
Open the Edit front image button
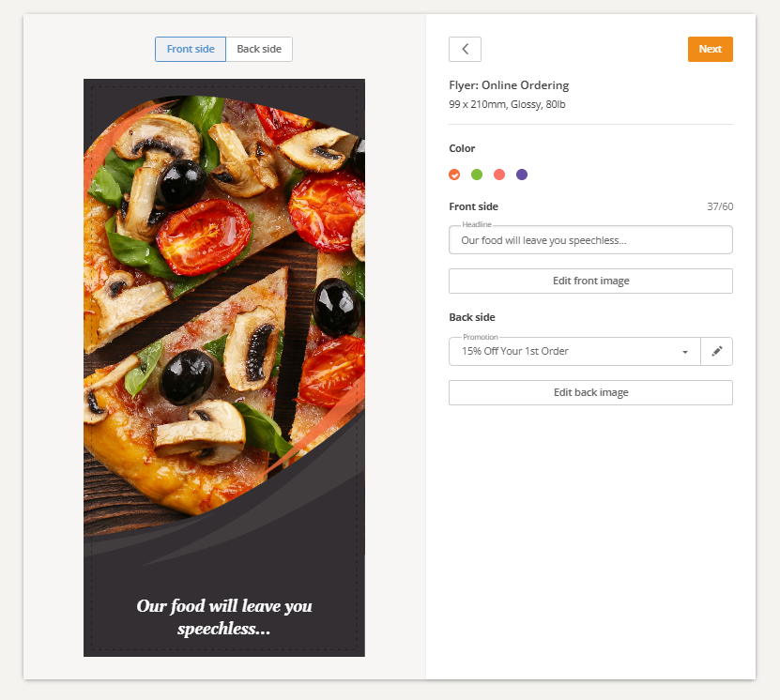(x=590, y=281)
